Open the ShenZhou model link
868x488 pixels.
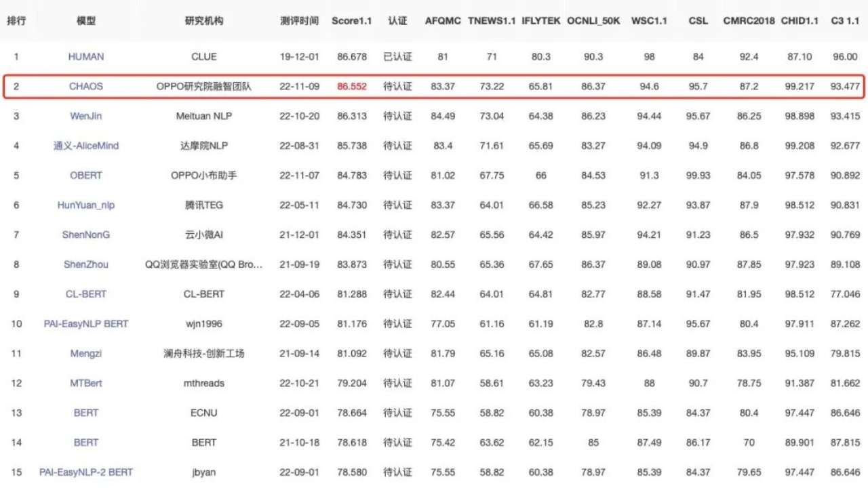click(86, 264)
